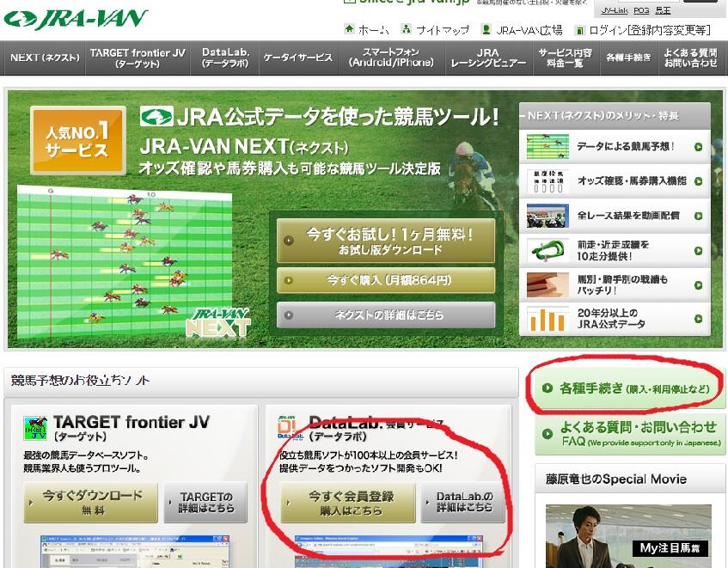Image resolution: width=728 pixels, height=568 pixels.
Task: Click the よくある質問・お問い合わせ FAQ side button
Action: point(629,433)
